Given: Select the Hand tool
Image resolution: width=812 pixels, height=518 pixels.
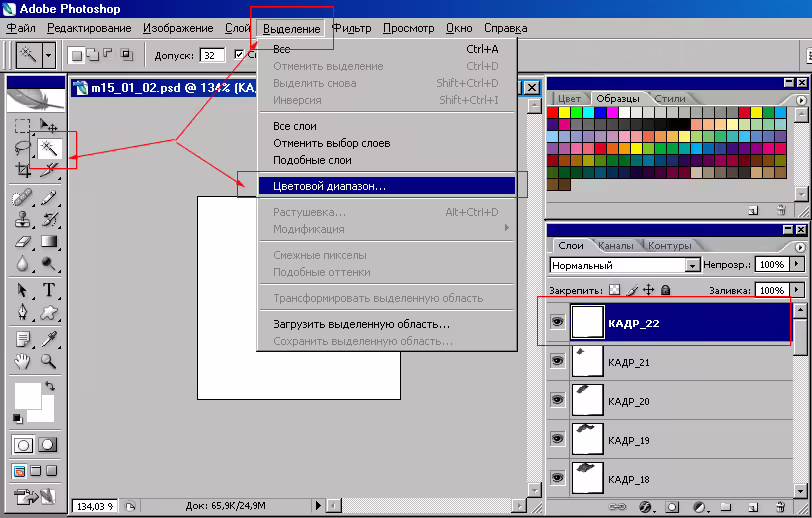Looking at the screenshot, I should [22, 361].
